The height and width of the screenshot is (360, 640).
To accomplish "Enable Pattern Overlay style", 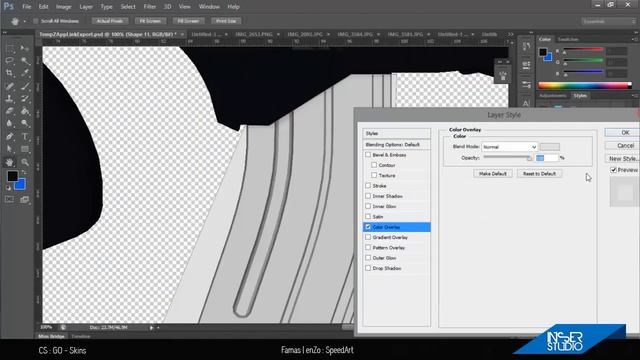I will click(x=368, y=248).
